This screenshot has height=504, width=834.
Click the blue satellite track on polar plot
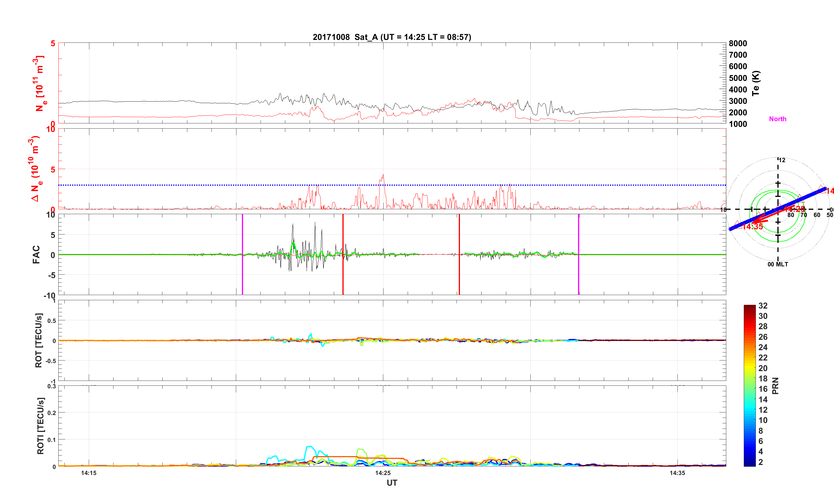pos(777,209)
